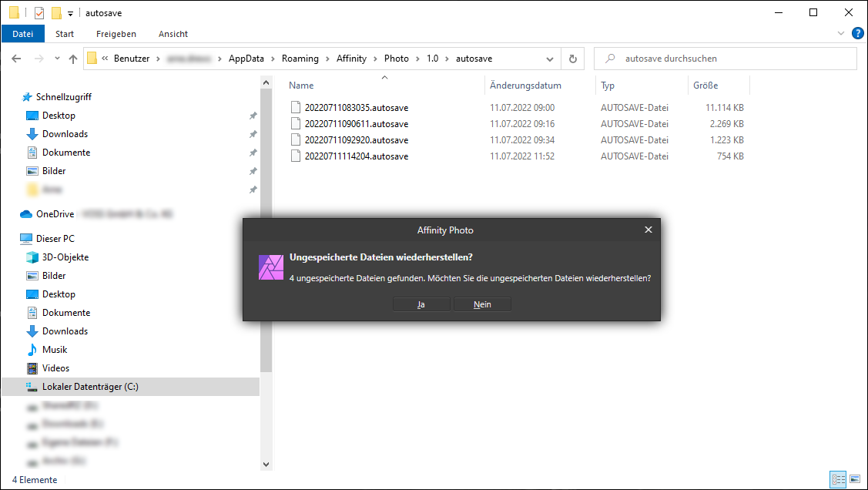The height and width of the screenshot is (490, 868).
Task: Open Downloads under Dieser PC
Action: (65, 331)
